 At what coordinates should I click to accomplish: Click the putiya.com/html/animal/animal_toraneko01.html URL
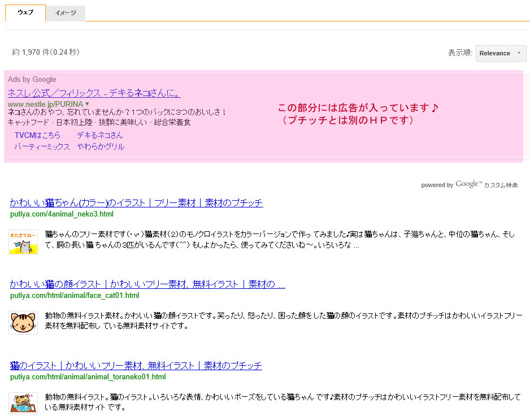click(x=88, y=377)
